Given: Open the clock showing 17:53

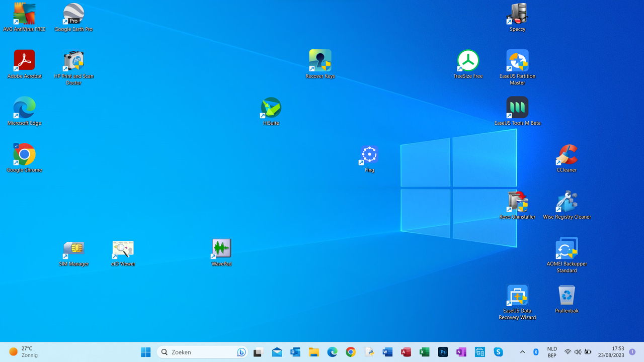Looking at the screenshot, I should click(x=611, y=352).
